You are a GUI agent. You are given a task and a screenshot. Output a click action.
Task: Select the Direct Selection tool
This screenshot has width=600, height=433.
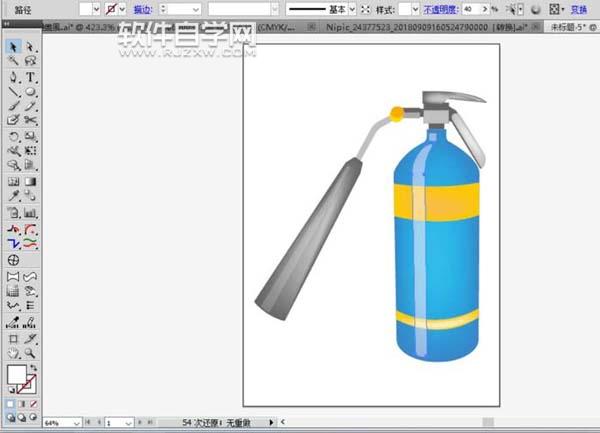(30, 47)
